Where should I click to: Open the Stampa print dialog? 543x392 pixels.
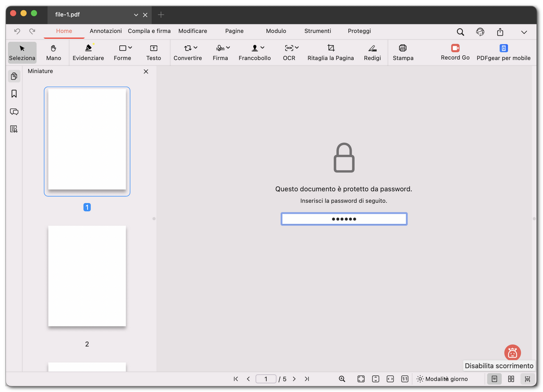(403, 52)
